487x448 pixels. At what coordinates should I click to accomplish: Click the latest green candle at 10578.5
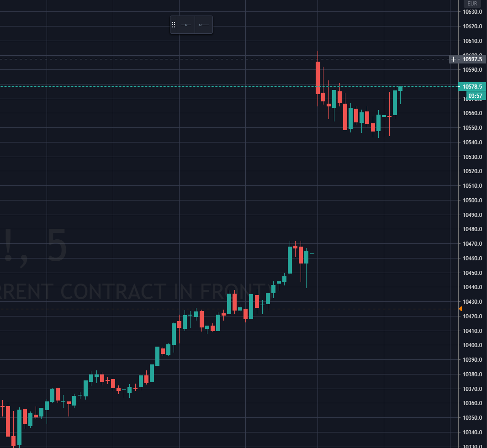[400, 89]
